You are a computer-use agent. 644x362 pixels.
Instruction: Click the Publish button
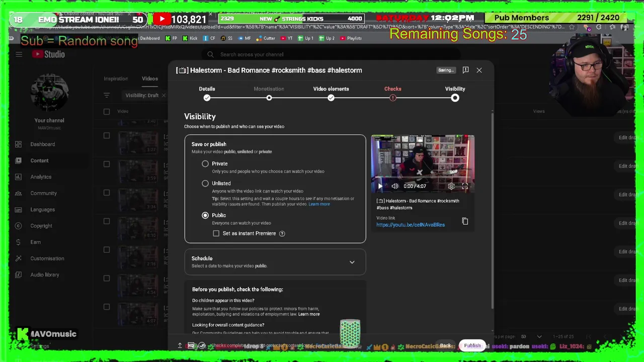click(x=472, y=345)
